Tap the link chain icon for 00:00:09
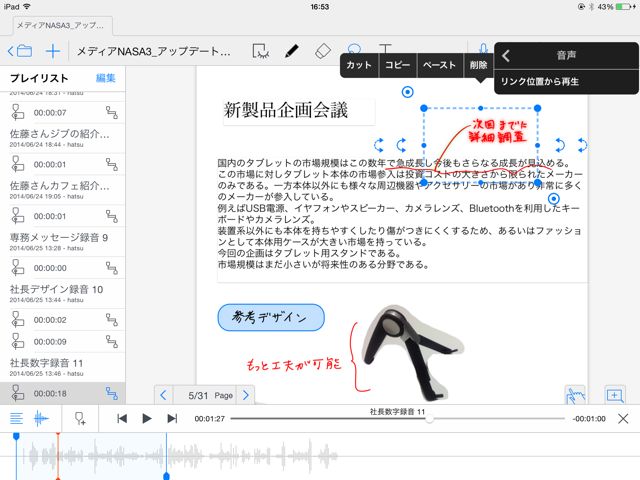 111,341
